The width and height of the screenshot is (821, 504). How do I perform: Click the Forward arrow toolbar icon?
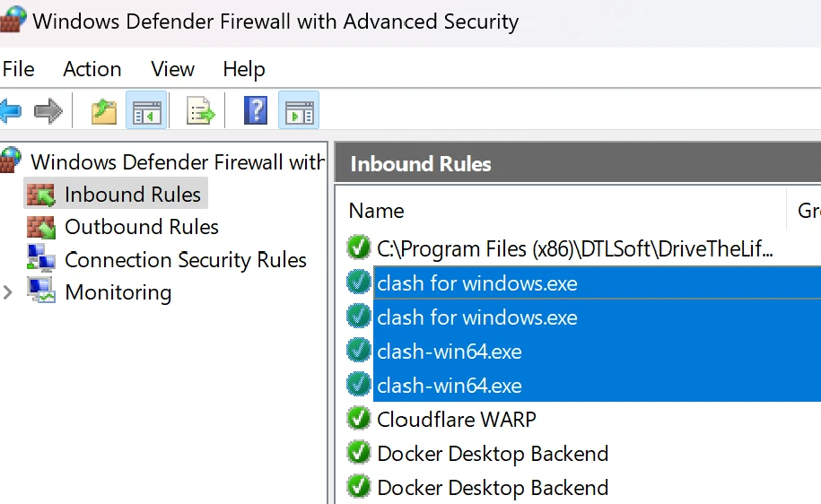click(48, 111)
